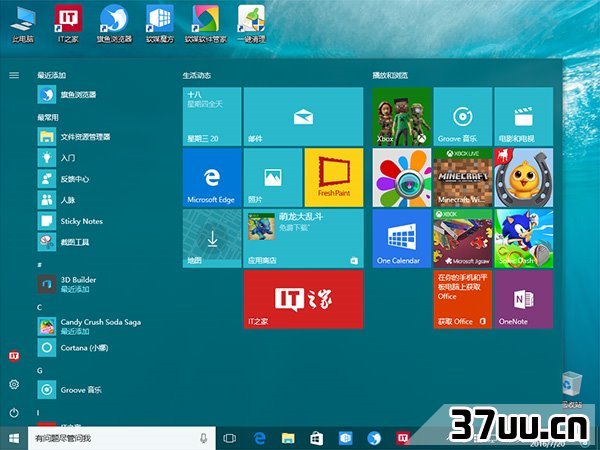Screen dimensions: 600x450
Task: Open the yellow chick farm game tile
Action: click(523, 178)
